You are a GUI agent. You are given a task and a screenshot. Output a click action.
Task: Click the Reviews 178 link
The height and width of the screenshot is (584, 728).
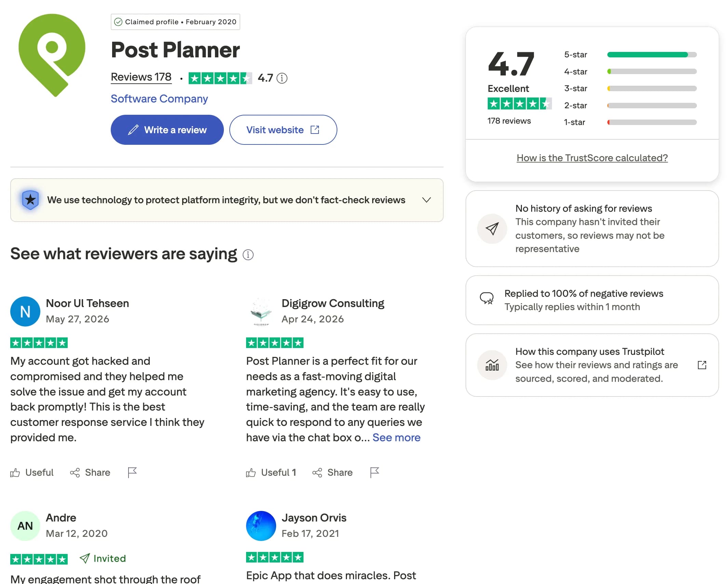pos(141,77)
